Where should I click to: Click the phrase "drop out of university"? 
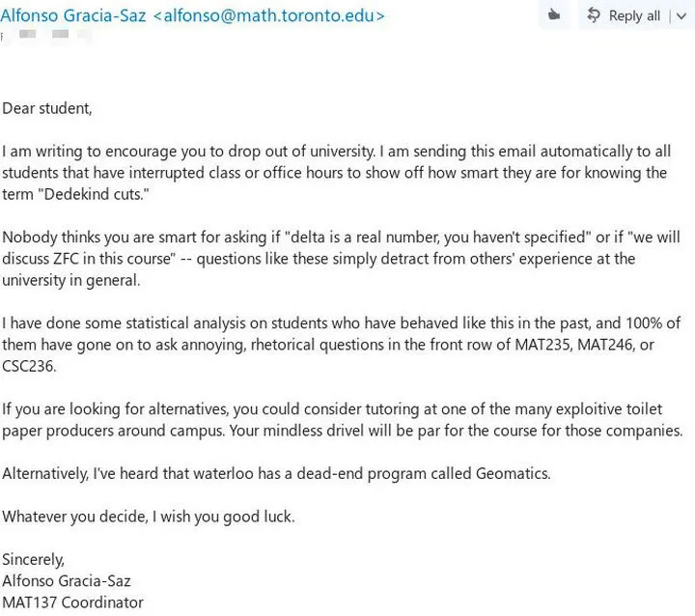(301, 152)
